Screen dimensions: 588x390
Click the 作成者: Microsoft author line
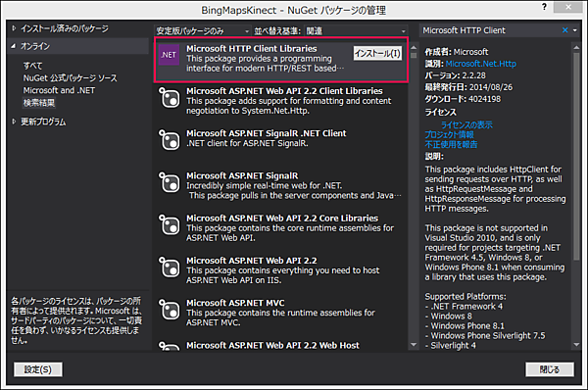457,52
